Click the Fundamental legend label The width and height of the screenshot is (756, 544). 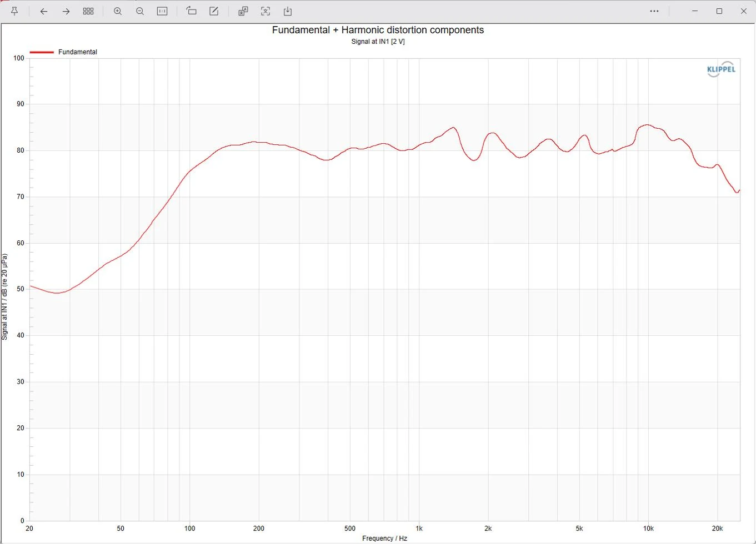(78, 52)
